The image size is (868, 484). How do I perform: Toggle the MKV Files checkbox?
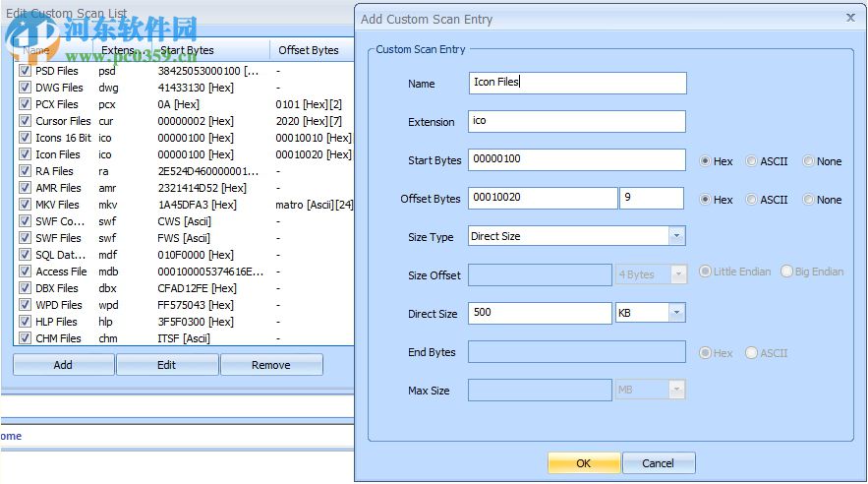point(25,204)
